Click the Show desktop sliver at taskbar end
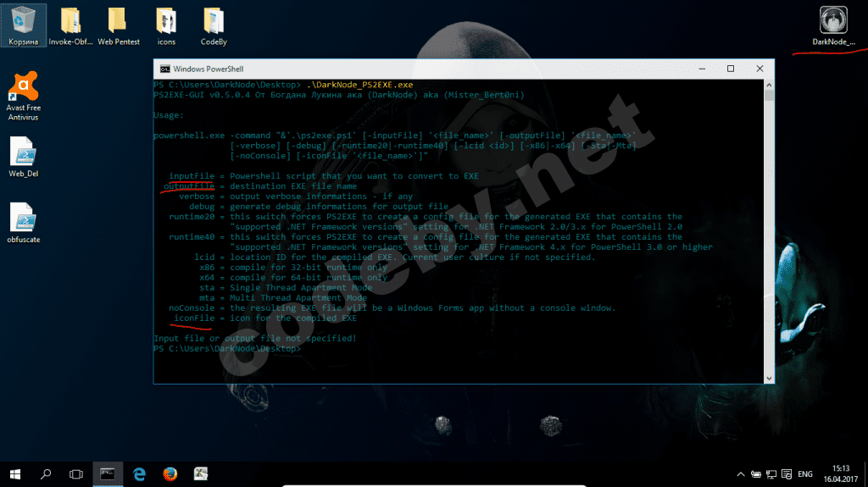This screenshot has width=868, height=487. (865, 474)
